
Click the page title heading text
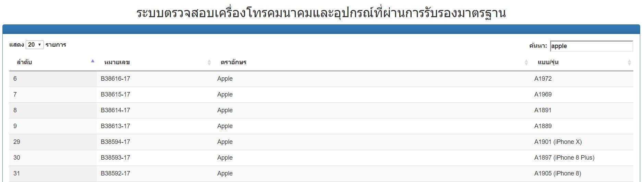321,13
